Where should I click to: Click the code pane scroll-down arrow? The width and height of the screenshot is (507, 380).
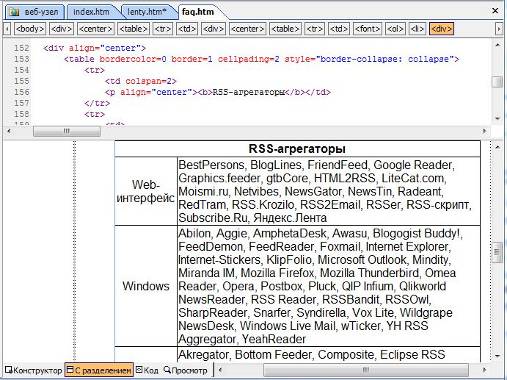(498, 118)
